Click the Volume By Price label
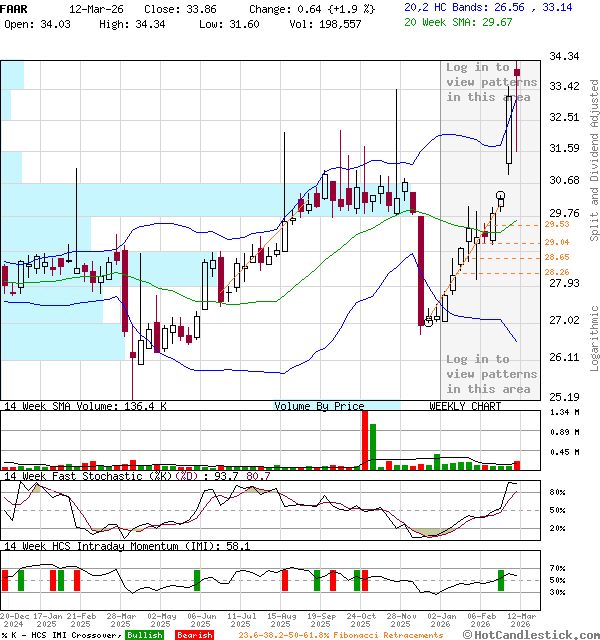The height and width of the screenshot is (640, 600). point(320,406)
